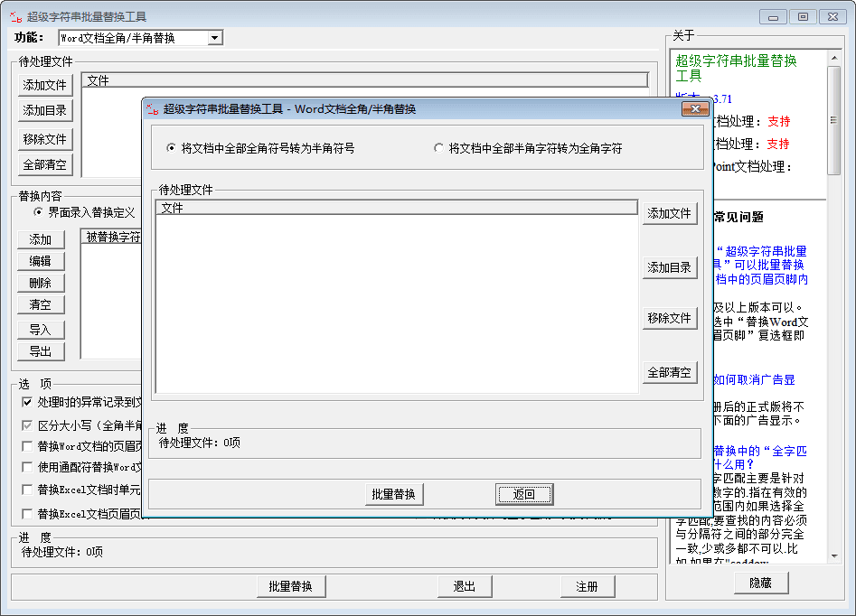The image size is (856, 616).
Task: Click 添加目录 in main window
Action: (x=45, y=110)
